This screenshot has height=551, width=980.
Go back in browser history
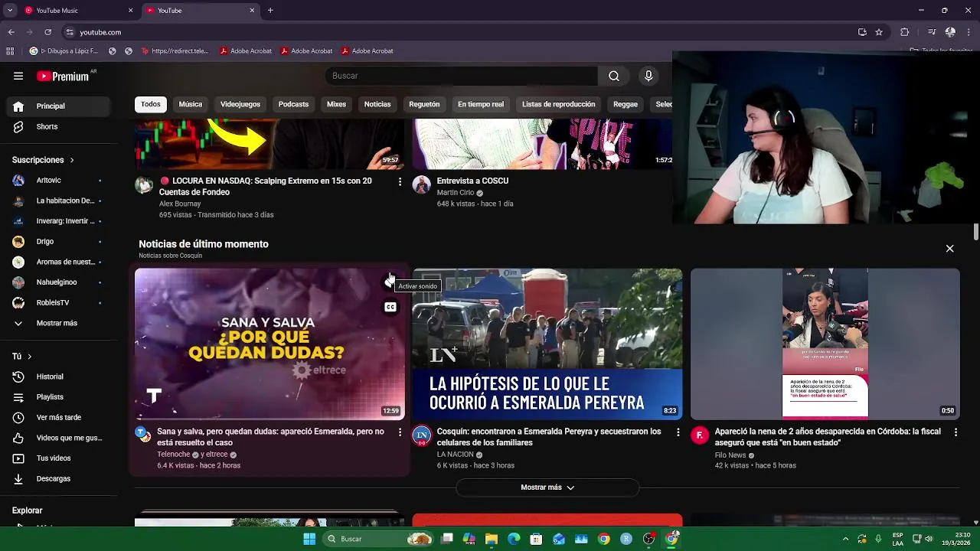pos(11,32)
